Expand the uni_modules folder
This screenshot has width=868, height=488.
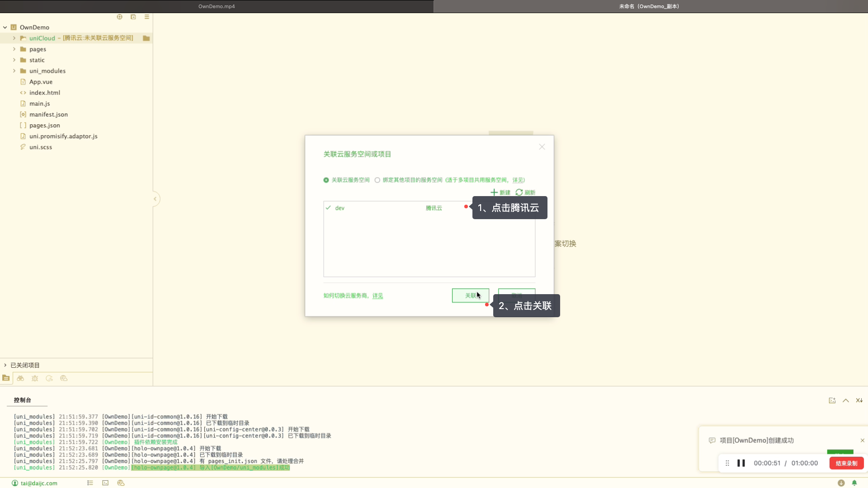(x=14, y=71)
